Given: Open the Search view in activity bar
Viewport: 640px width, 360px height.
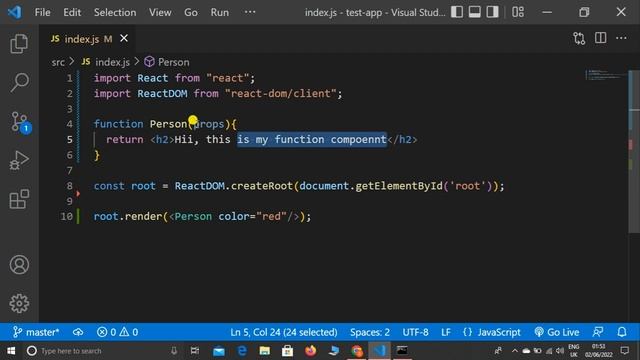Looking at the screenshot, I should point(19,82).
